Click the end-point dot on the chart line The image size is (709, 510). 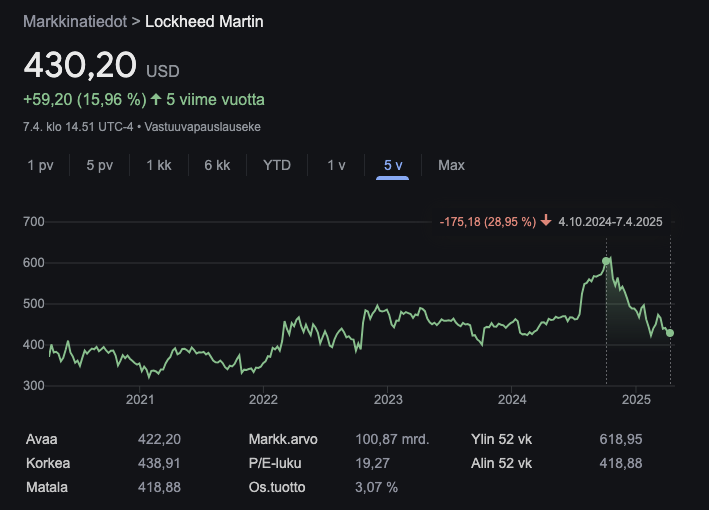(669, 333)
